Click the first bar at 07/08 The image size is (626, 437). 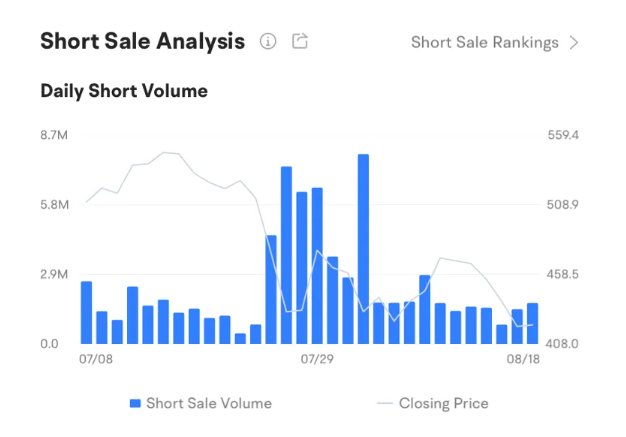(x=87, y=312)
